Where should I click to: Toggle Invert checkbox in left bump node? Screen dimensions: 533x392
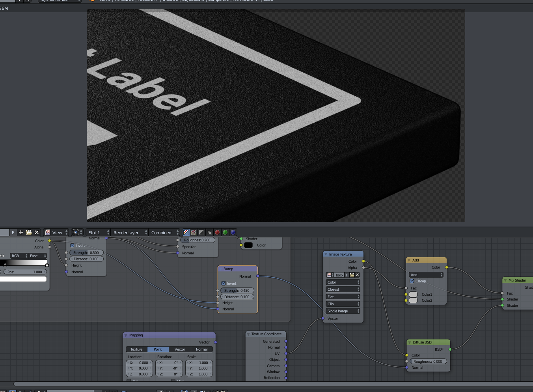[x=72, y=245]
